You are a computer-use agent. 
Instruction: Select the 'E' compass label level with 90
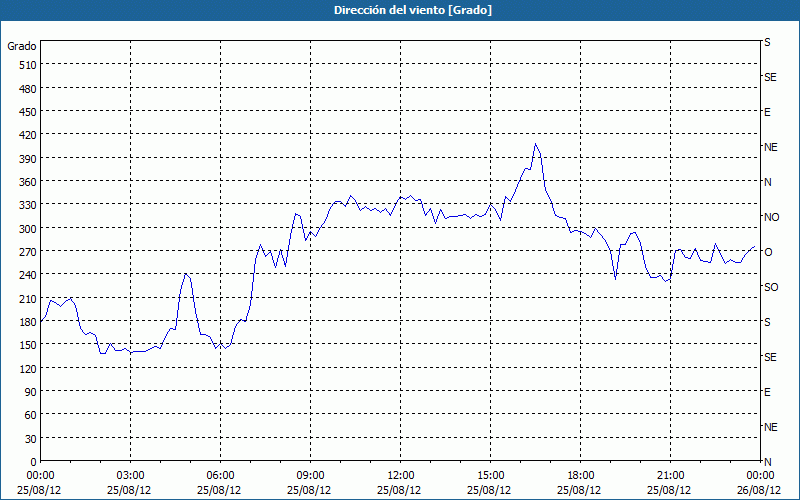pos(767,392)
